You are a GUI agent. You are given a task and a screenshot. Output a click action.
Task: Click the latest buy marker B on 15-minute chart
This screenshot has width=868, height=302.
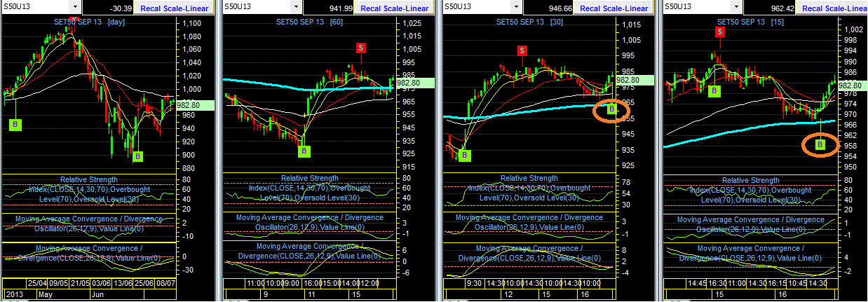click(821, 145)
